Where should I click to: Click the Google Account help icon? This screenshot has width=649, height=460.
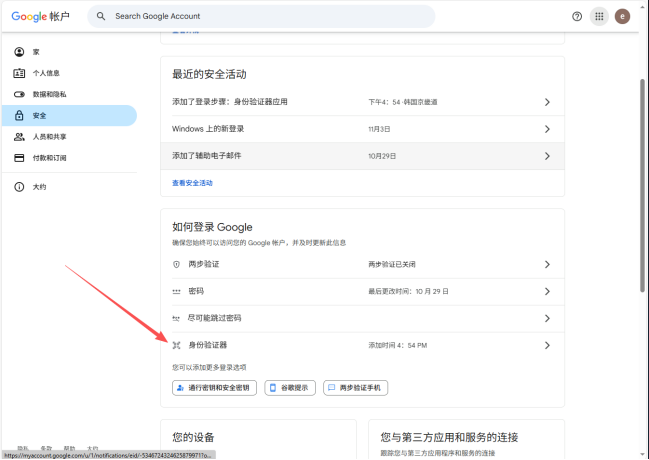(577, 16)
